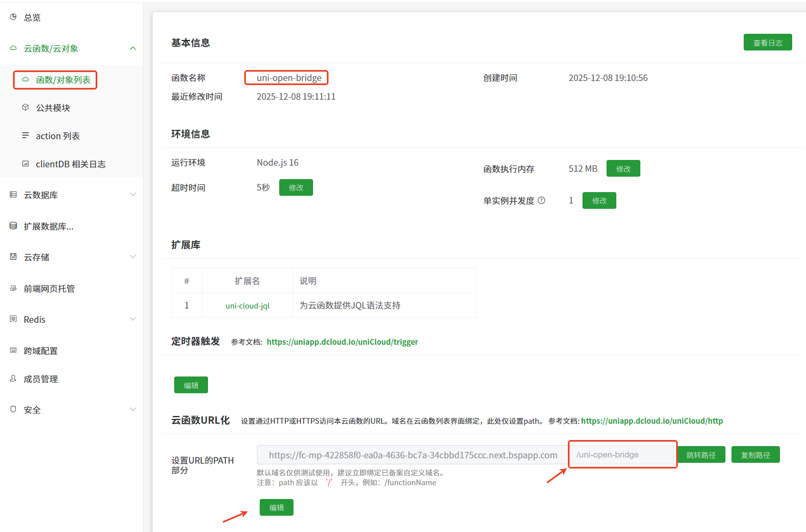Expand the 安全 menu chevron
Viewport: 806px width, 532px height.
point(133,409)
